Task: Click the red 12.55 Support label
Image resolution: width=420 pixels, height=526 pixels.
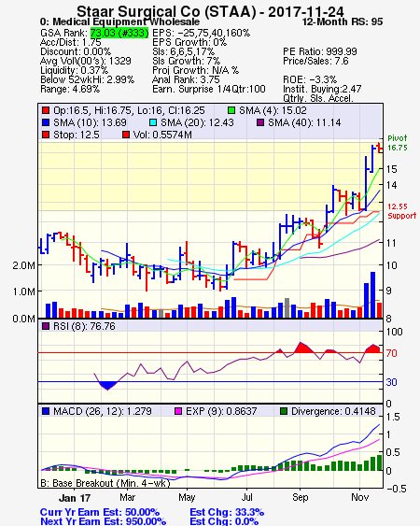Action: tap(402, 211)
